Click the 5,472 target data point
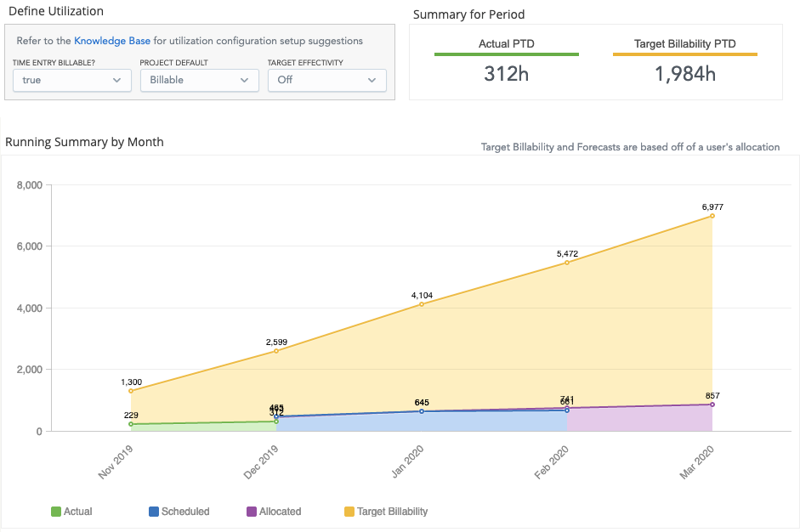 click(567, 263)
